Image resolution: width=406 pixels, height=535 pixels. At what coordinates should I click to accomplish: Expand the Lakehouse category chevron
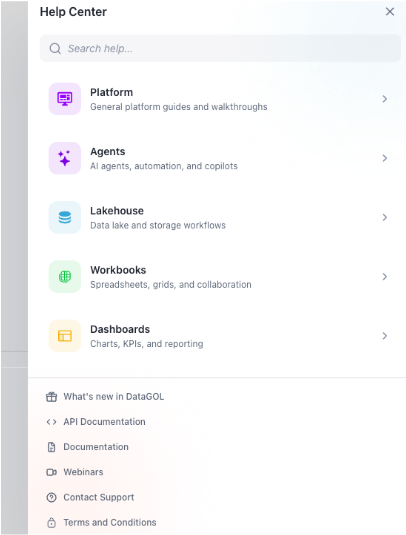385,217
